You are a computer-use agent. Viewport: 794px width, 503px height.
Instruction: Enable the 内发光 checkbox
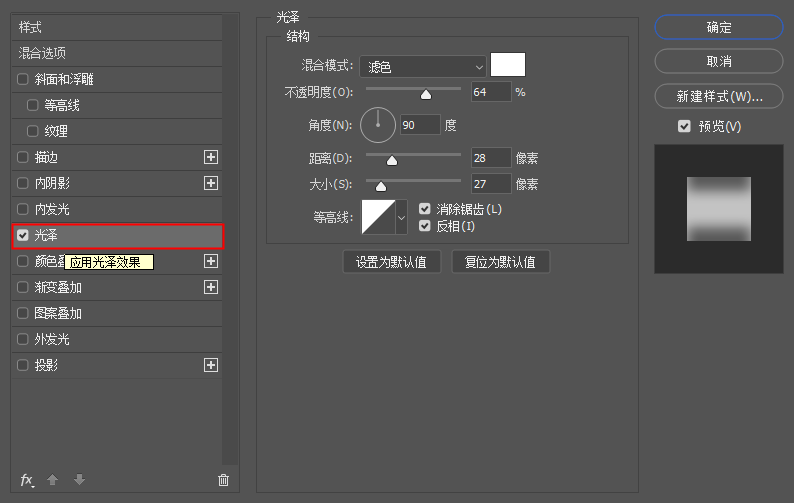[x=23, y=209]
